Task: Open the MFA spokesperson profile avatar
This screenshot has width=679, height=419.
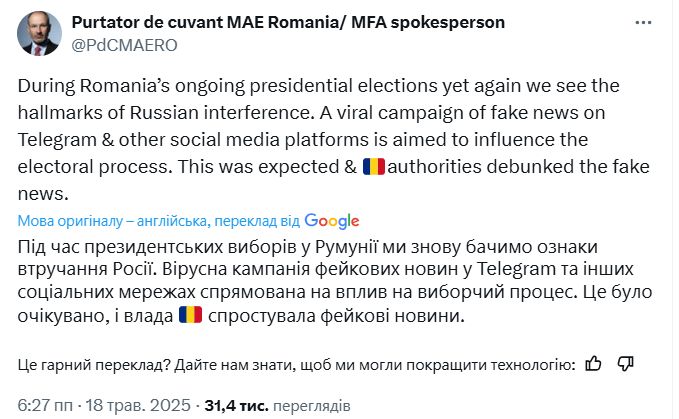Action: tap(40, 35)
